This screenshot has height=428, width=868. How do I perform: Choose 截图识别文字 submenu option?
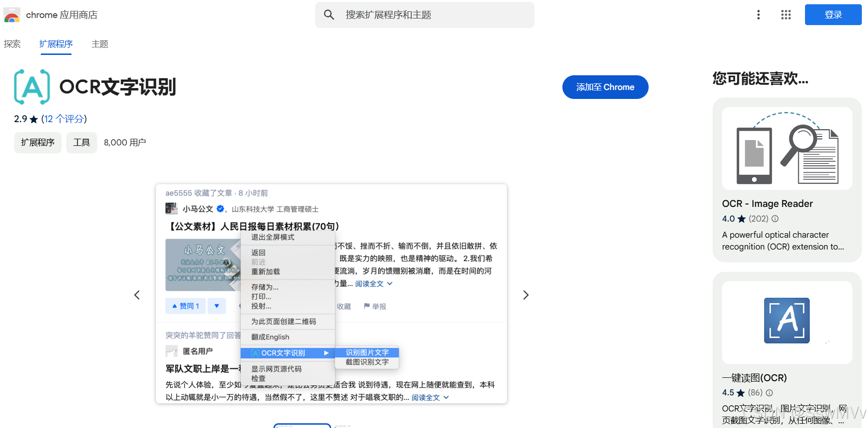pyautogui.click(x=367, y=362)
